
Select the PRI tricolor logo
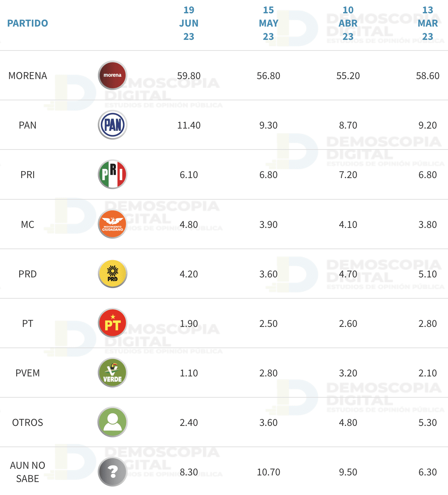[x=112, y=174]
